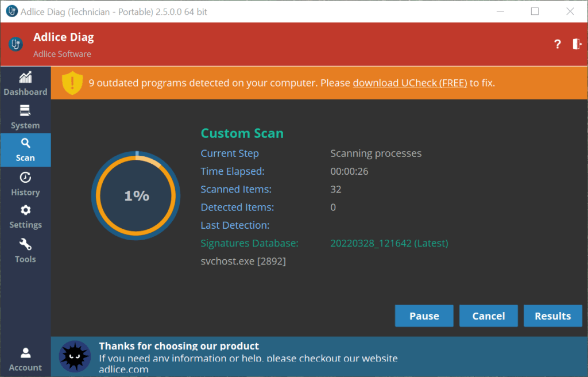
Task: Maximize the Adlice Diag window
Action: tap(535, 11)
